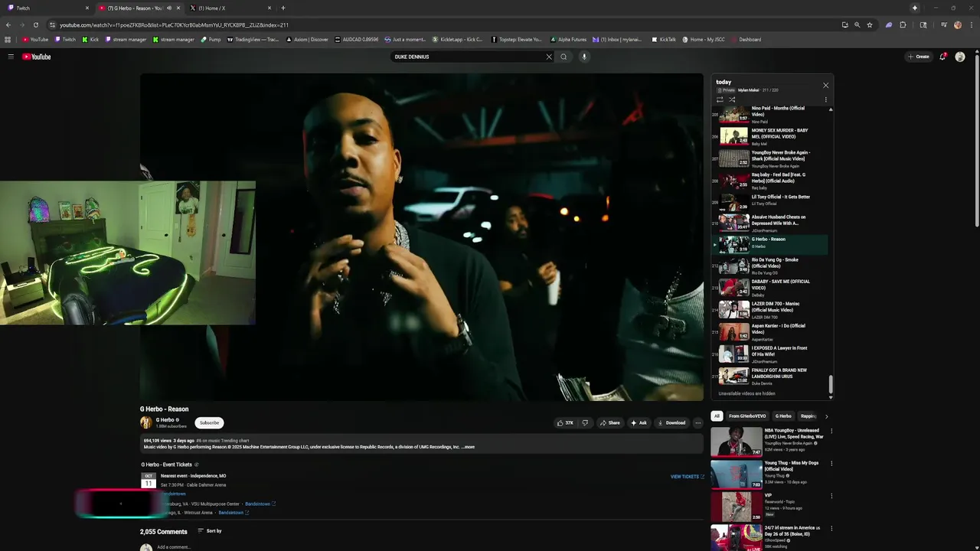This screenshot has width=980, height=551.
Task: Open recommended video 'VIP'
Action: pyautogui.click(x=769, y=506)
